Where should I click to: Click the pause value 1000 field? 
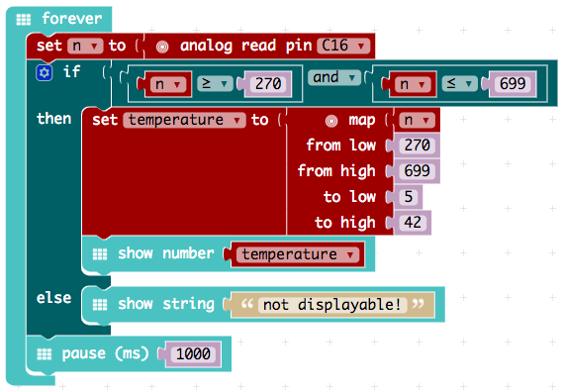pyautogui.click(x=193, y=354)
